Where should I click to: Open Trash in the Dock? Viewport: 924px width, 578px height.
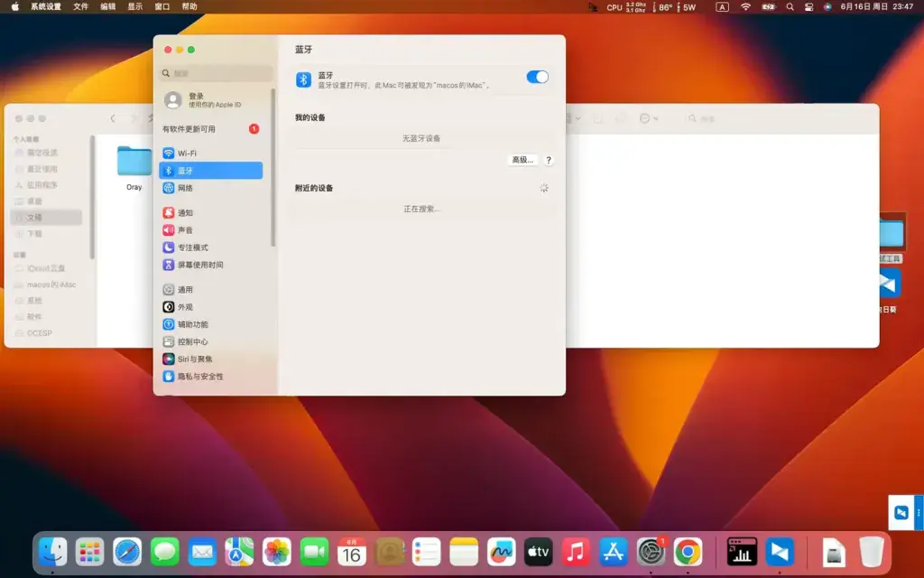[871, 552]
